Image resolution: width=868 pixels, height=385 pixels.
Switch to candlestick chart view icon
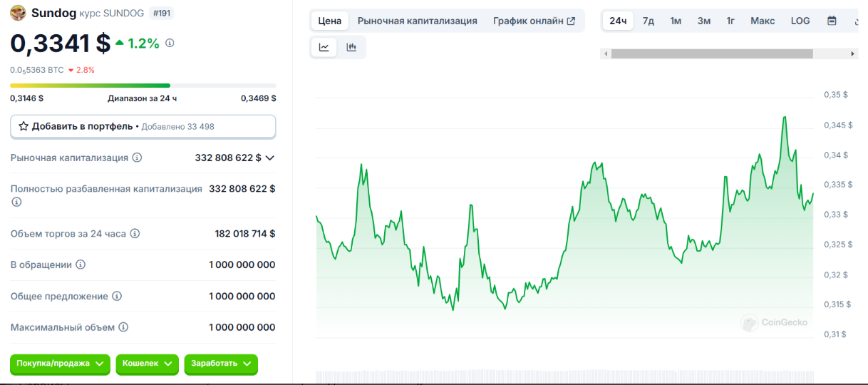click(x=351, y=47)
